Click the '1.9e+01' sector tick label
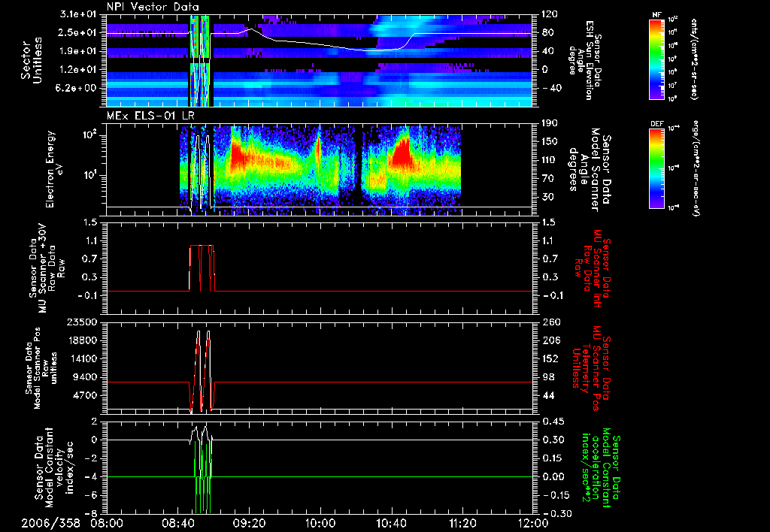The width and height of the screenshot is (770, 532). 77,51
